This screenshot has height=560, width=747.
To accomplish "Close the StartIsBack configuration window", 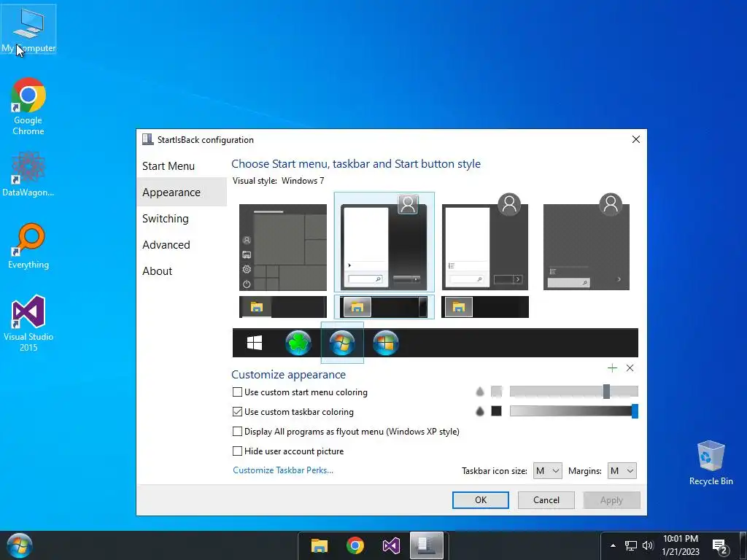I will [x=635, y=139].
